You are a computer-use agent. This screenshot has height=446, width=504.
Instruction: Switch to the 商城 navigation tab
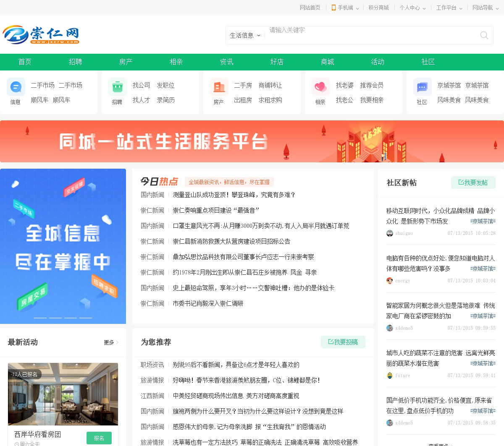(327, 62)
